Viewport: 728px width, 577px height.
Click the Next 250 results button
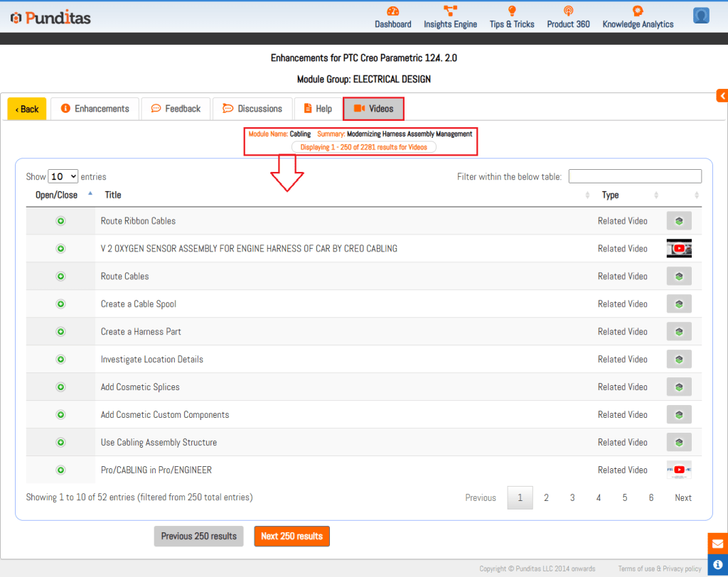coord(291,536)
